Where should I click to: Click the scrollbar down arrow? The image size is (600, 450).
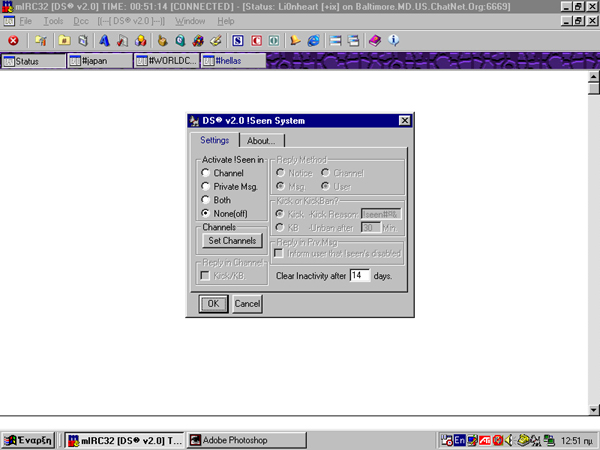click(593, 409)
